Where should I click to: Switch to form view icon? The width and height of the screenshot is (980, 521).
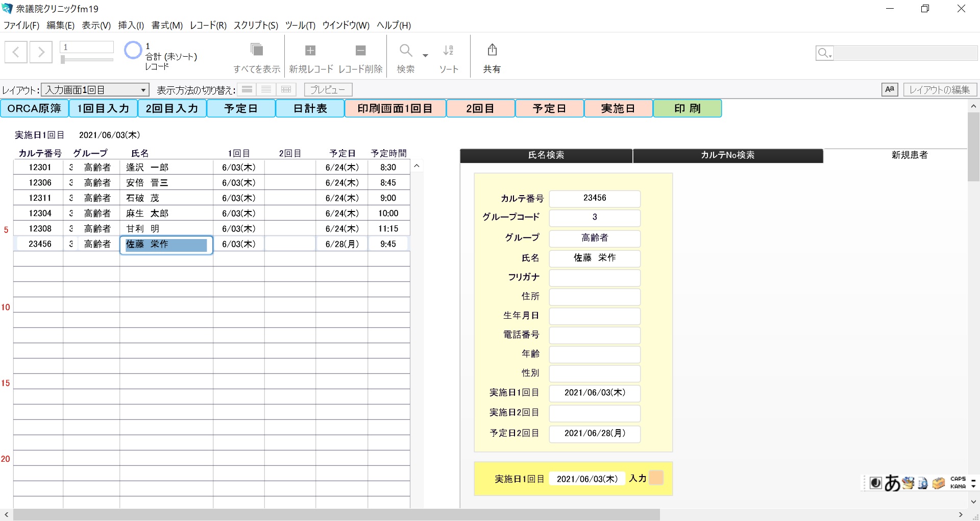pos(247,90)
